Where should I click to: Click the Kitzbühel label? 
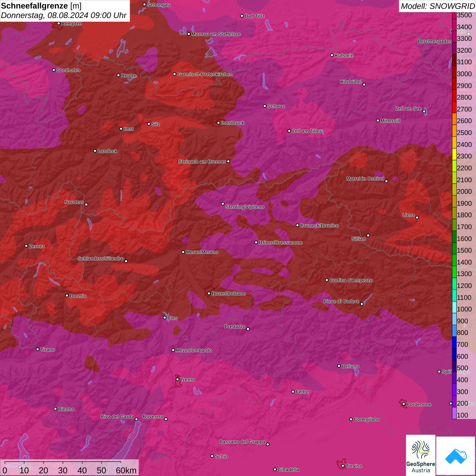351,82
